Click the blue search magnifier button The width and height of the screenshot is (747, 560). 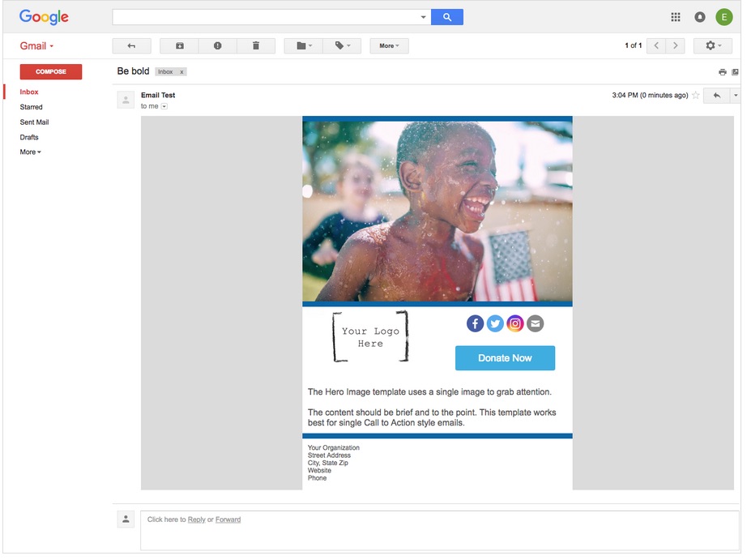(x=446, y=17)
